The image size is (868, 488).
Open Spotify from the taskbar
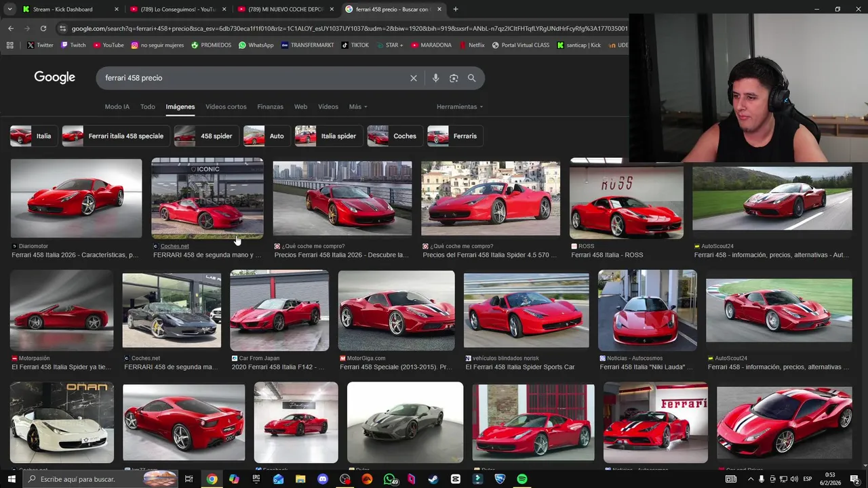pyautogui.click(x=522, y=479)
